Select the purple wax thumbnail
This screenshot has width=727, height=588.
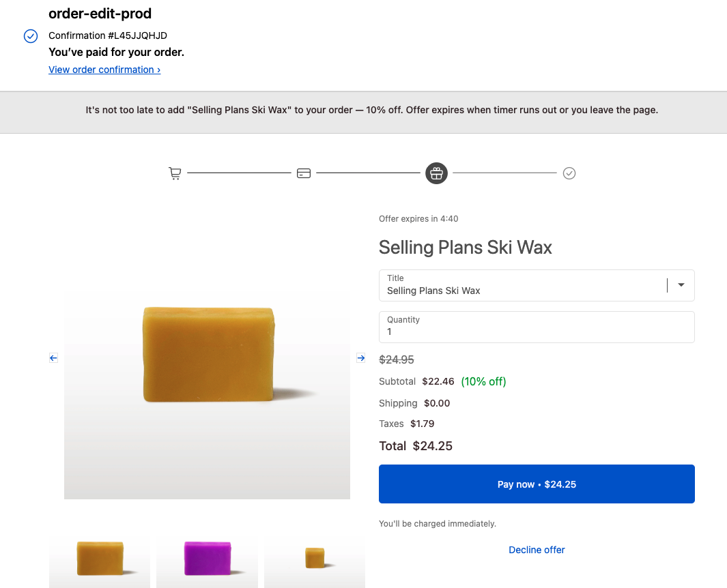207,557
